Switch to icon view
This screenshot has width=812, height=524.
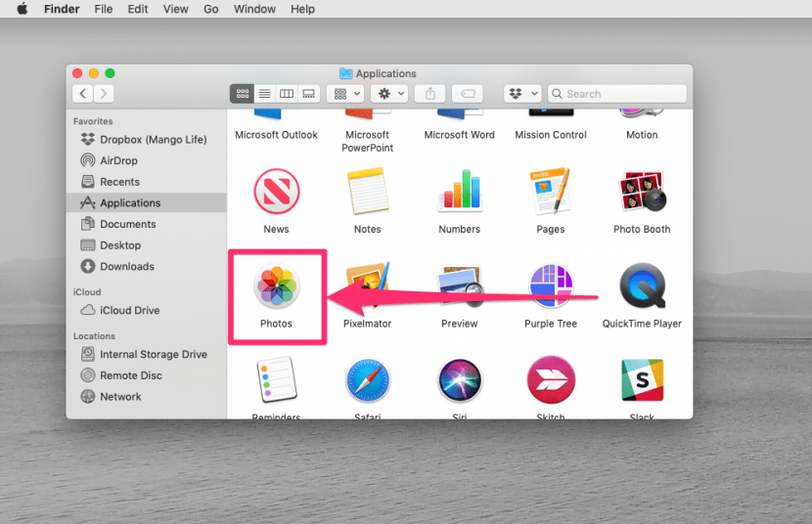[242, 94]
